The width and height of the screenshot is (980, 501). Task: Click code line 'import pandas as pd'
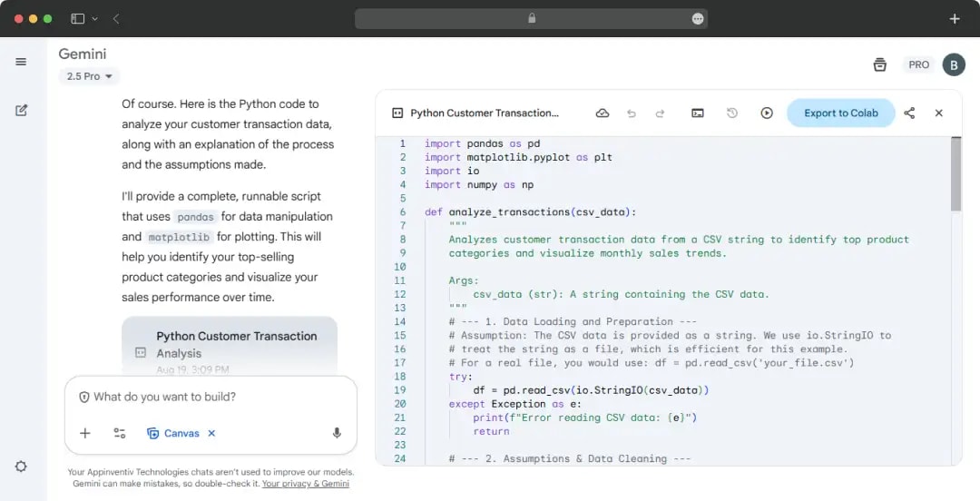pos(483,144)
